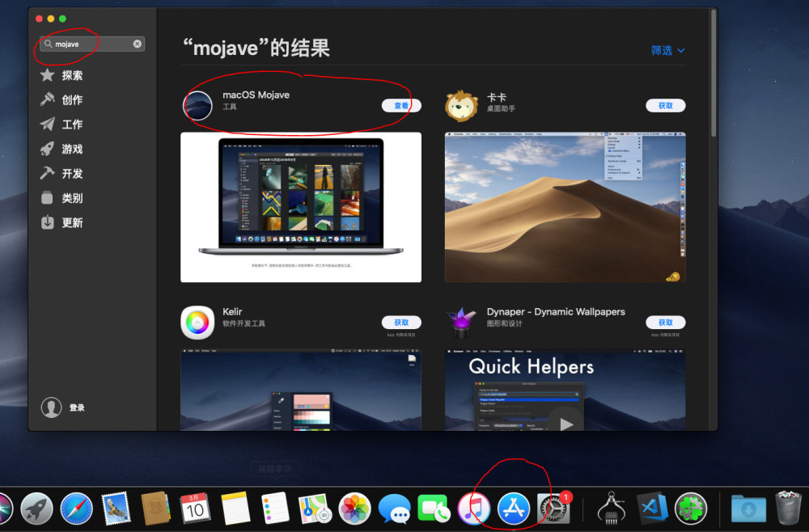The image size is (809, 532).
Task: Click the 登录 sign-in account avatar
Action: [51, 407]
